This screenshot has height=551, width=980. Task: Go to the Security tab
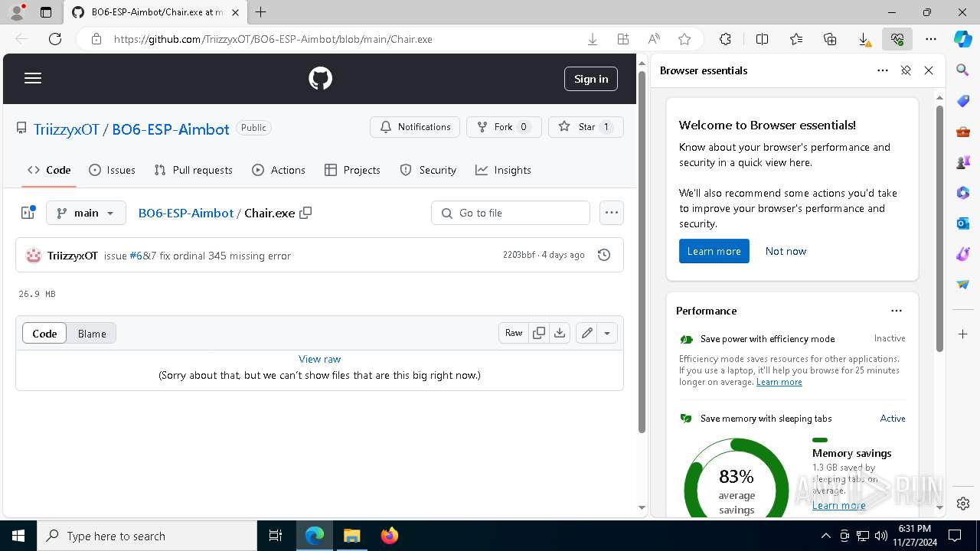click(428, 170)
